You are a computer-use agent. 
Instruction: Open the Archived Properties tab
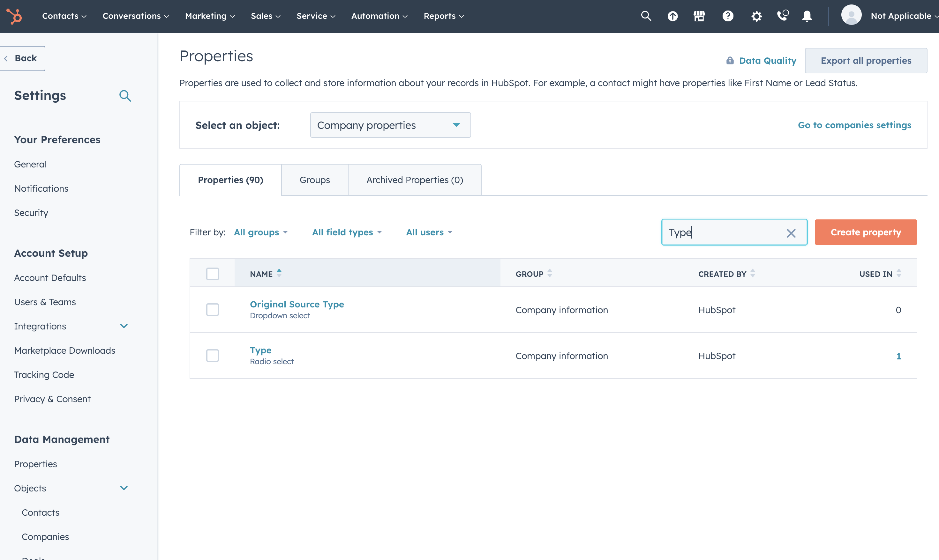(415, 180)
